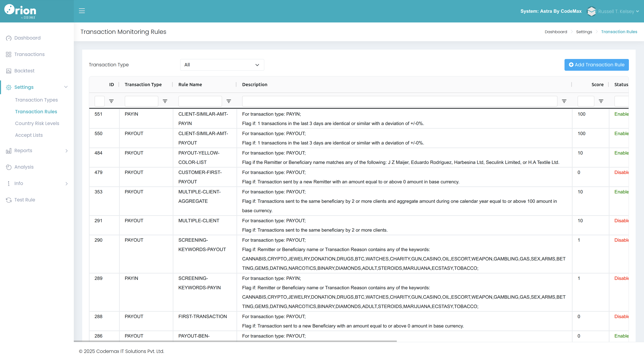Screen dimensions: 644x362
Task: Click SCREENING-KEYWORDS-PAYOUT rule name
Action: pos(202,245)
